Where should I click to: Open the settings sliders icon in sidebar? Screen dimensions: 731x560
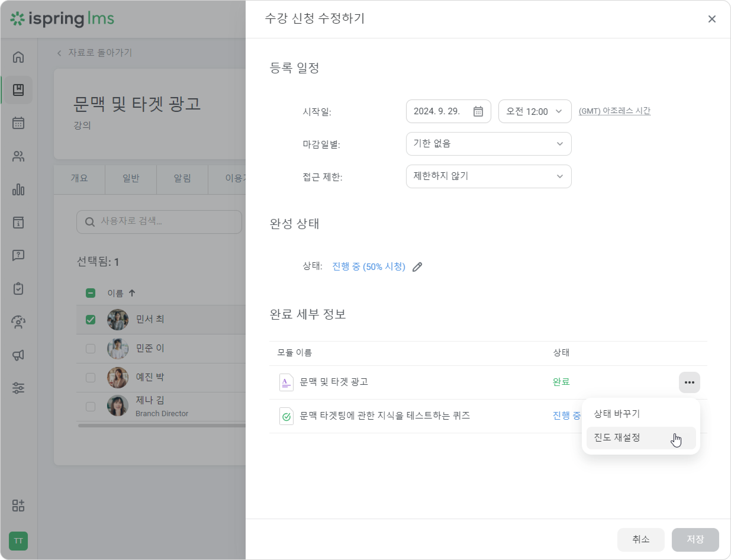pos(18,388)
